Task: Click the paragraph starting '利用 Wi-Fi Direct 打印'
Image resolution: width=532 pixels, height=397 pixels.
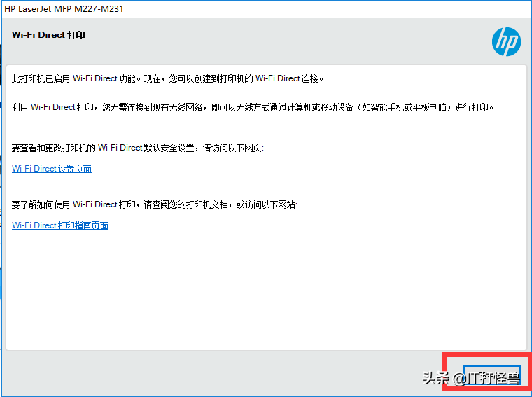Action: pos(253,107)
